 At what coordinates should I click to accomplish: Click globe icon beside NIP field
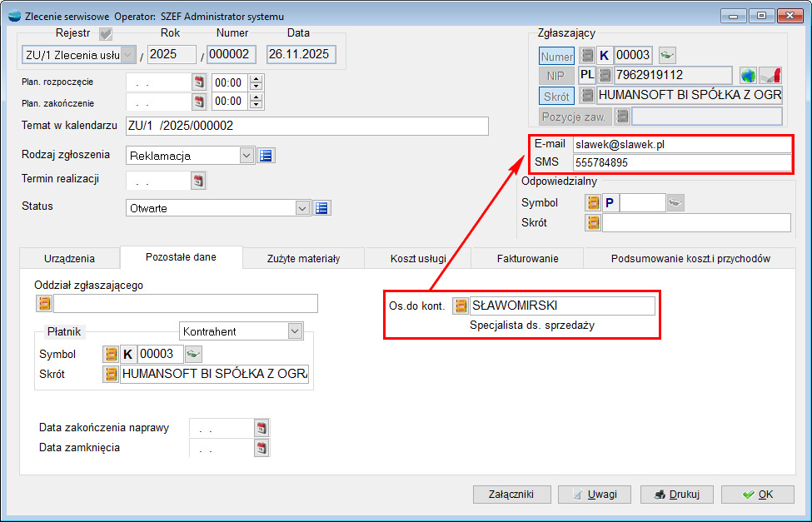click(x=748, y=76)
